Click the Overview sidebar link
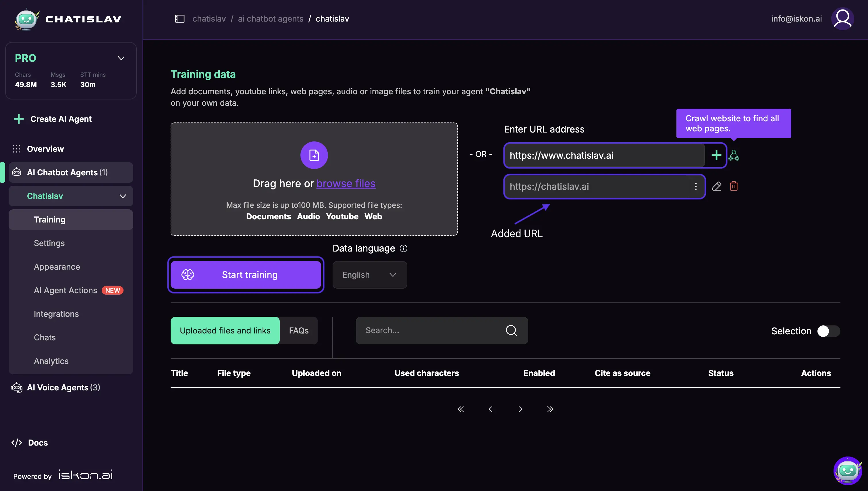This screenshot has width=868, height=491. pyautogui.click(x=45, y=149)
